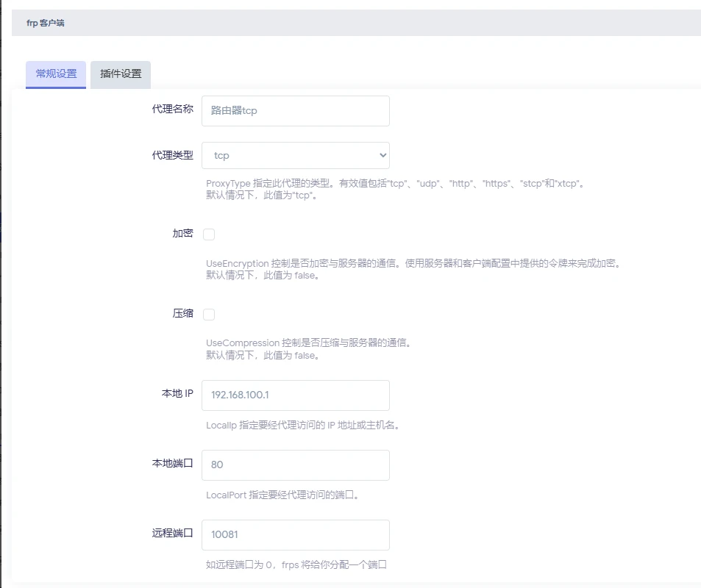Open the 插件设置 tab
Screen dimensions: 701x588
pyautogui.click(x=121, y=74)
